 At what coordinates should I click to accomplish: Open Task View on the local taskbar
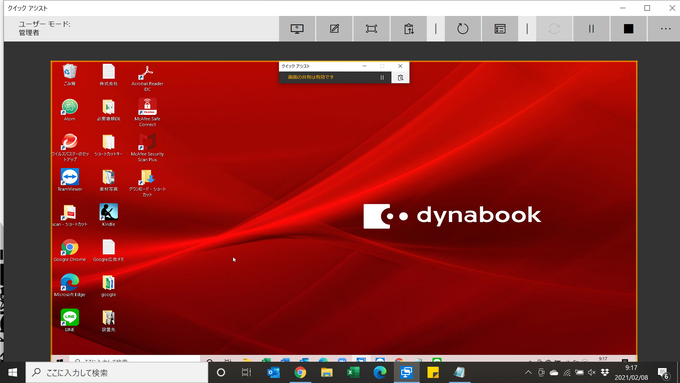[246, 373]
